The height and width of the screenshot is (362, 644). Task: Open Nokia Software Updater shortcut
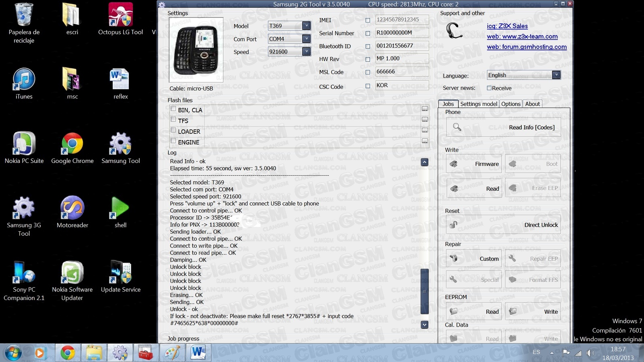click(72, 280)
